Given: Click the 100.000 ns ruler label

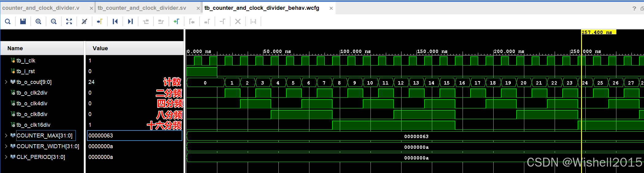Looking at the screenshot, I should tap(356, 51).
